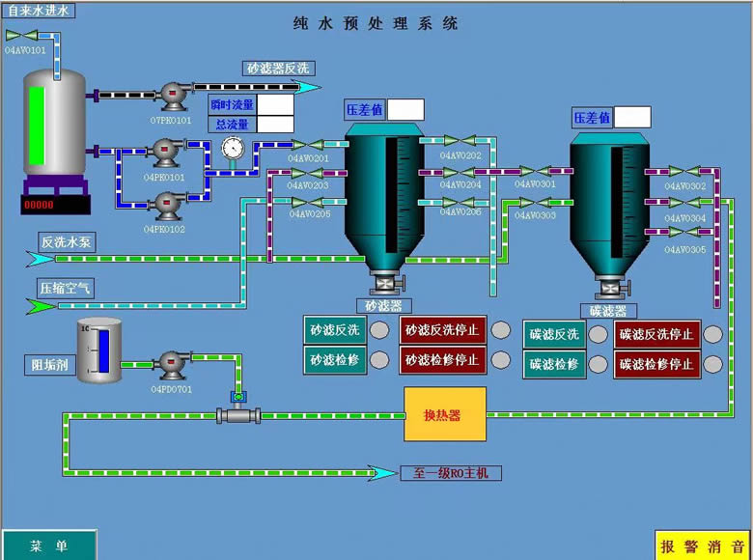Select the 04PK0102 pump
The height and width of the screenshot is (560, 753).
pyautogui.click(x=168, y=205)
